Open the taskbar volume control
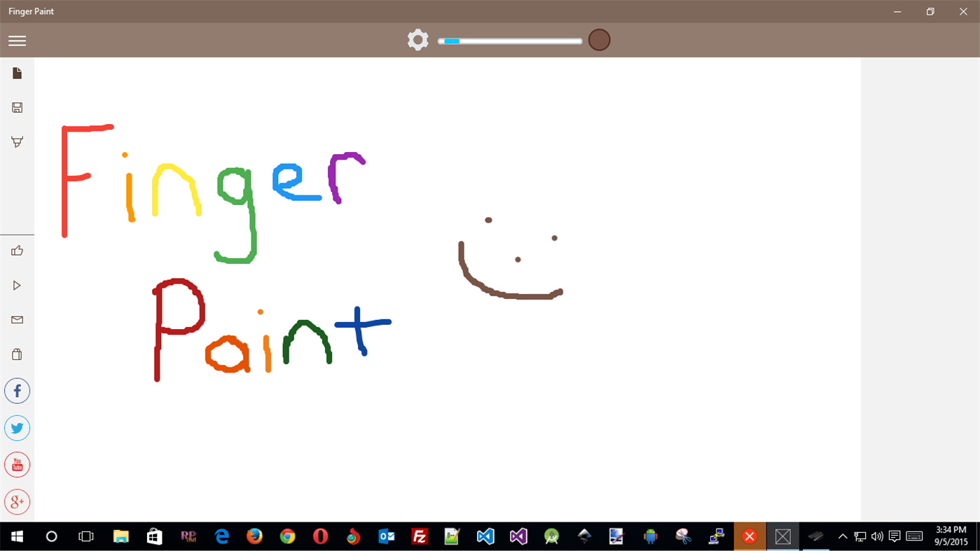 click(876, 536)
